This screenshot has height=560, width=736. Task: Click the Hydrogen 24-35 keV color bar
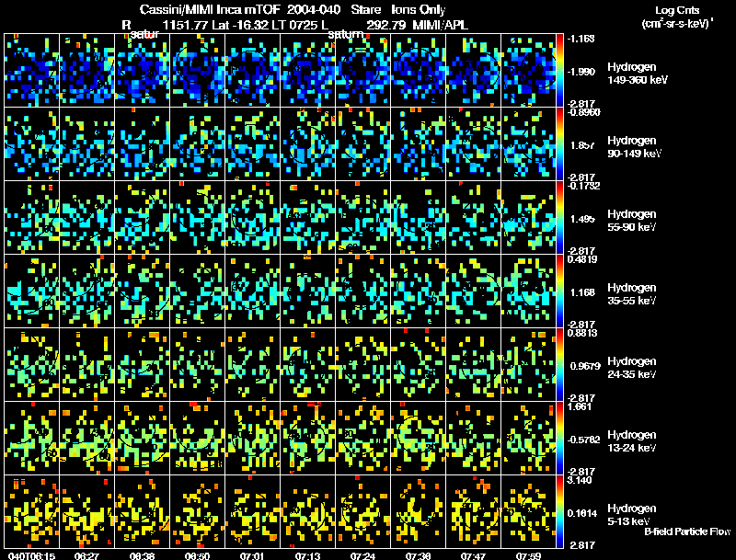coord(559,364)
